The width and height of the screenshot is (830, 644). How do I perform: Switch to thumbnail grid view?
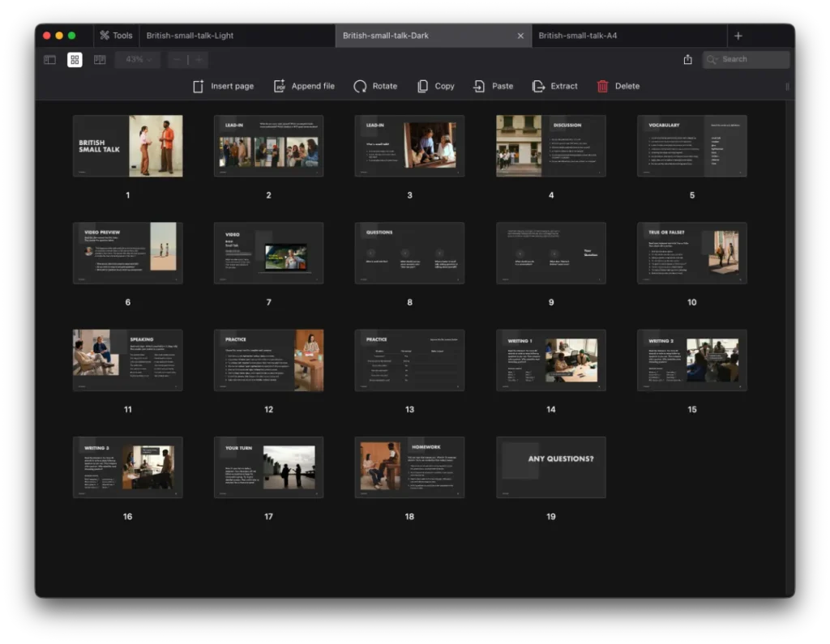click(75, 59)
